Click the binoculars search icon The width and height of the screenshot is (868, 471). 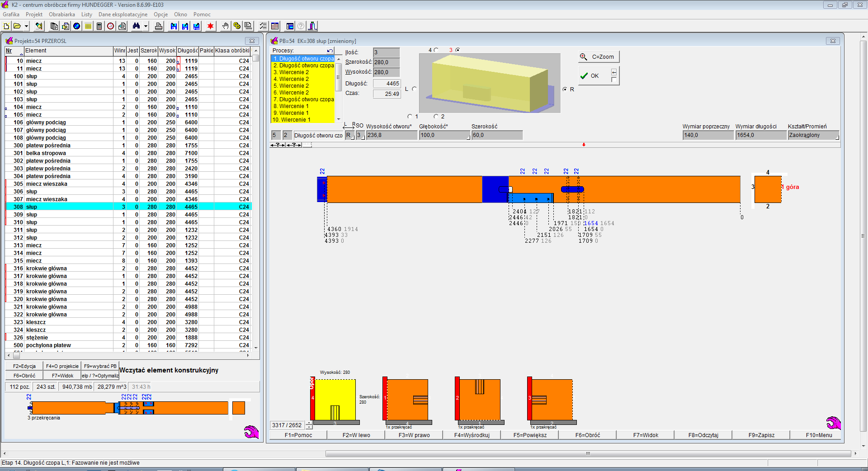click(136, 26)
